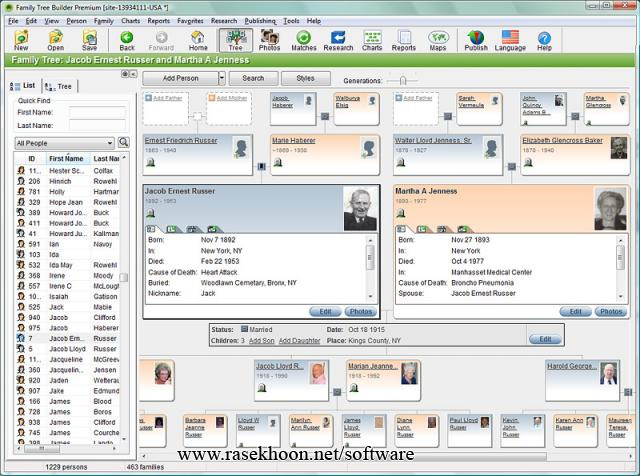Open the Favorites menu

coord(190,20)
